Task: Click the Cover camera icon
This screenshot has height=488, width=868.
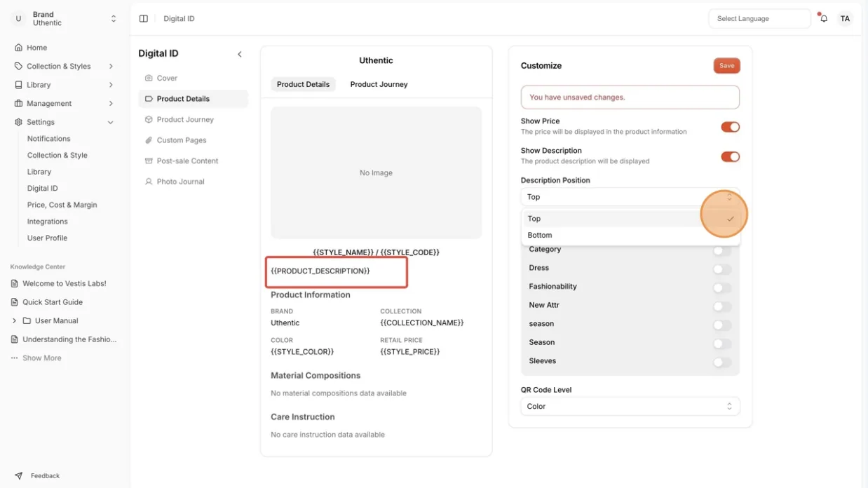Action: [149, 78]
